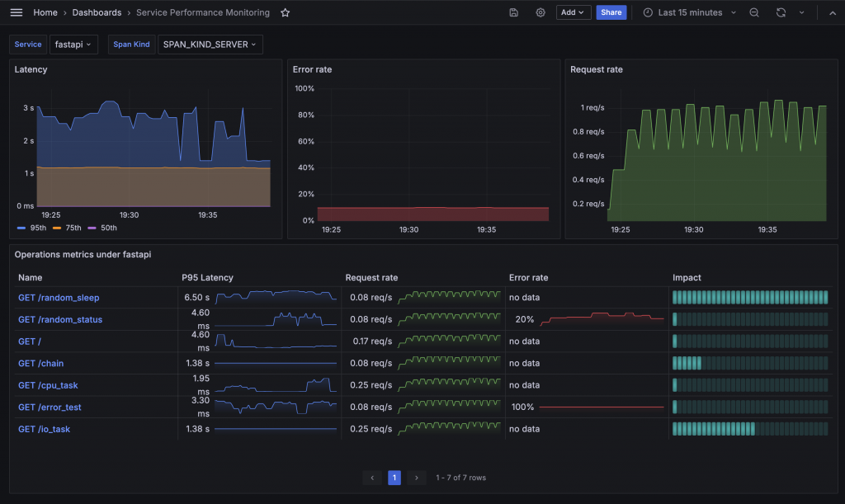Sort table by Name column
This screenshot has height=504, width=845.
pyautogui.click(x=31, y=277)
